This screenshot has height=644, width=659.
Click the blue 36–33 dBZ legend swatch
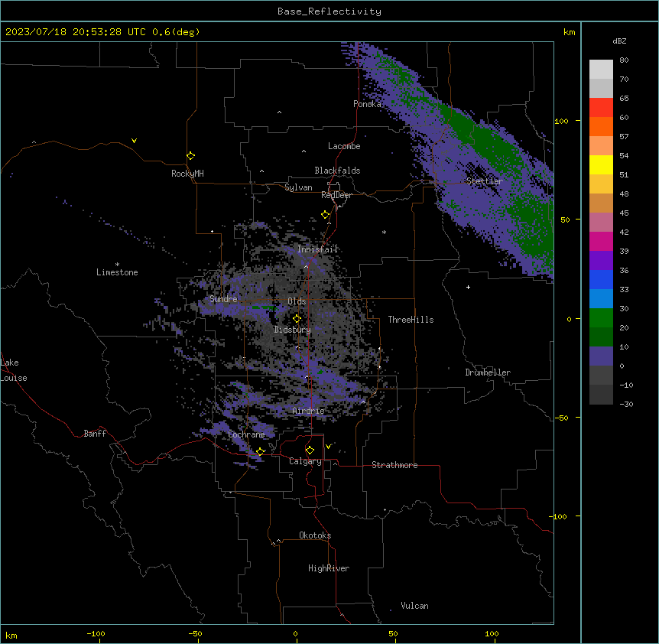[601, 279]
